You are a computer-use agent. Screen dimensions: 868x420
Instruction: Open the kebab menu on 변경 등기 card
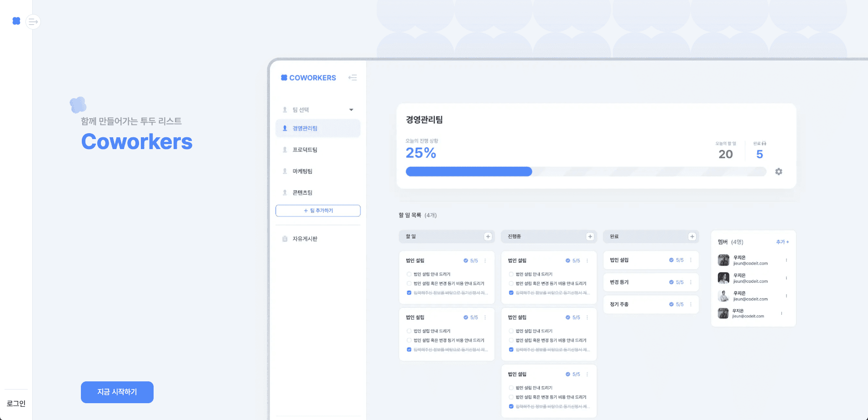pyautogui.click(x=691, y=282)
